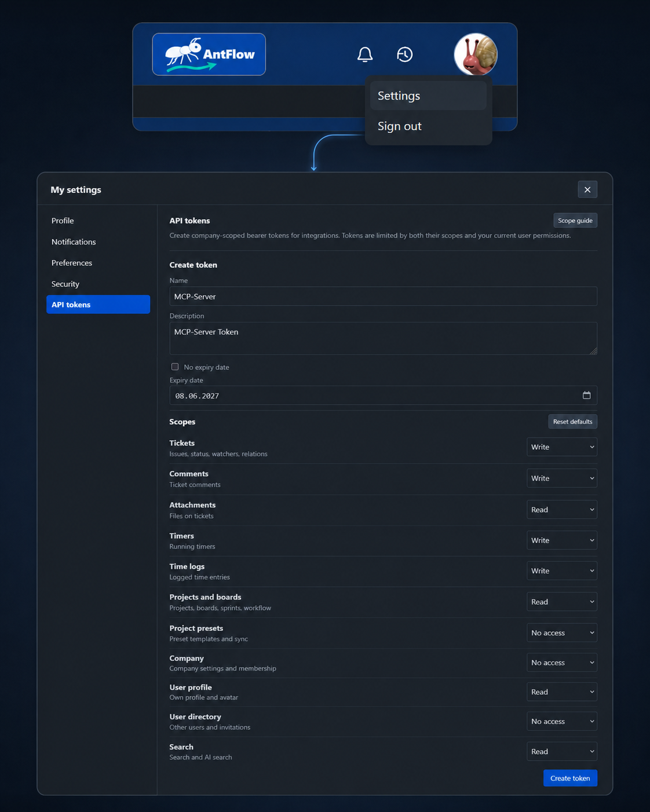Focus the token Name field

coord(383,296)
